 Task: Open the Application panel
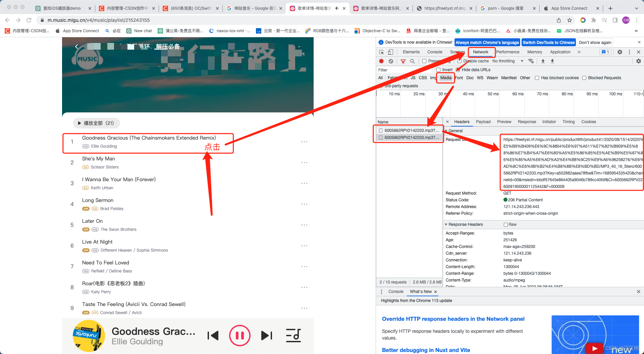point(560,52)
